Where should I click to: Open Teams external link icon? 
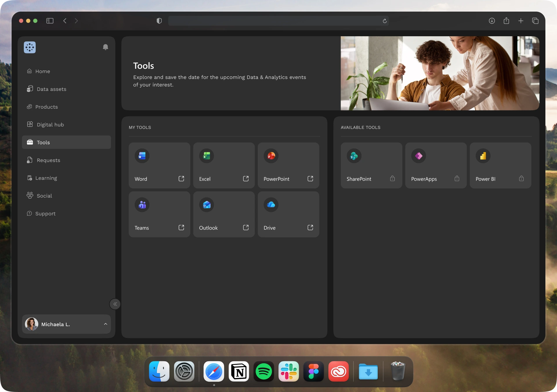(x=181, y=228)
